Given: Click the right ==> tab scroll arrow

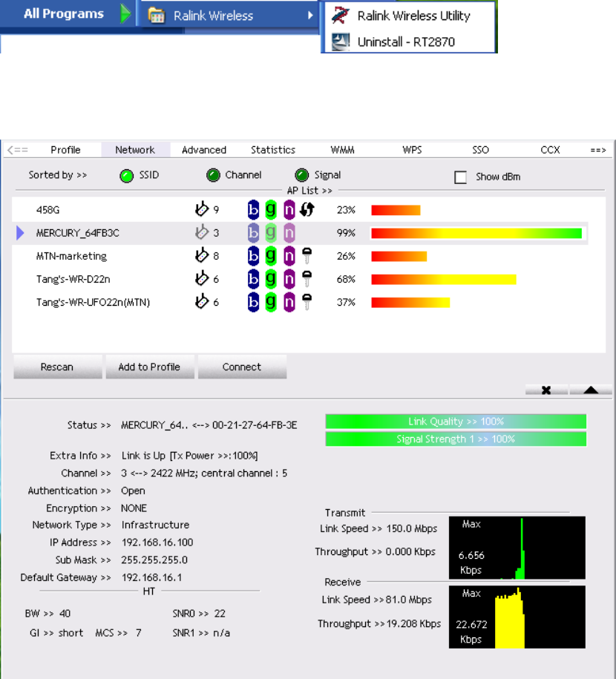Looking at the screenshot, I should (x=598, y=150).
